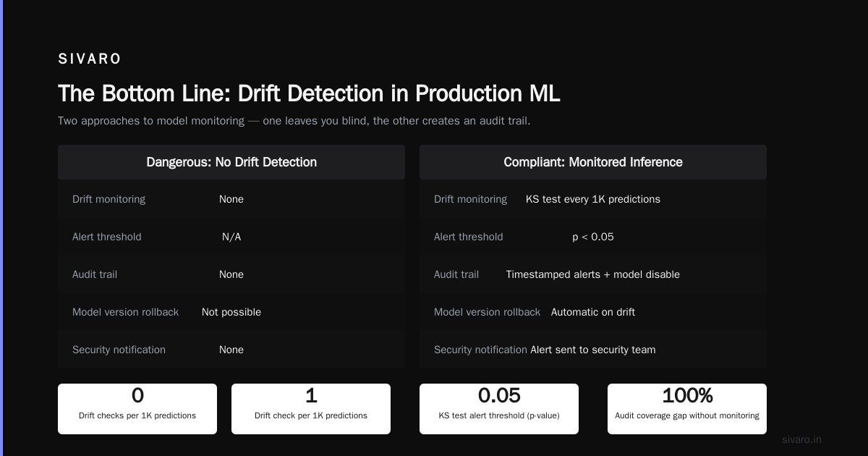Click the '0 Drift checks per 1K' card

(137, 409)
